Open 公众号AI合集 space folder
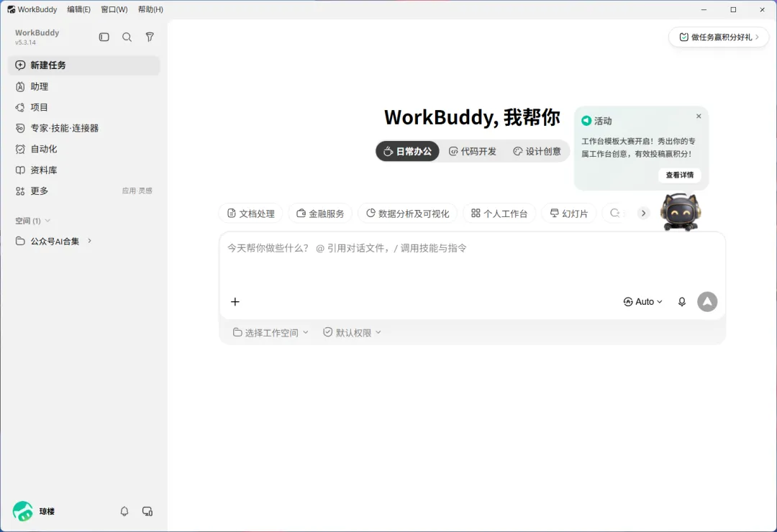 point(55,242)
